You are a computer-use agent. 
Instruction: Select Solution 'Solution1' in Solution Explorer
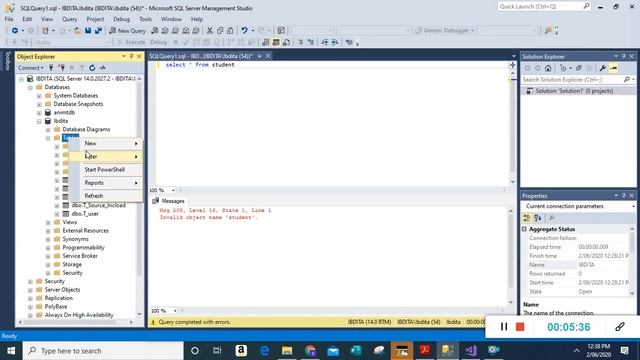tap(574, 91)
